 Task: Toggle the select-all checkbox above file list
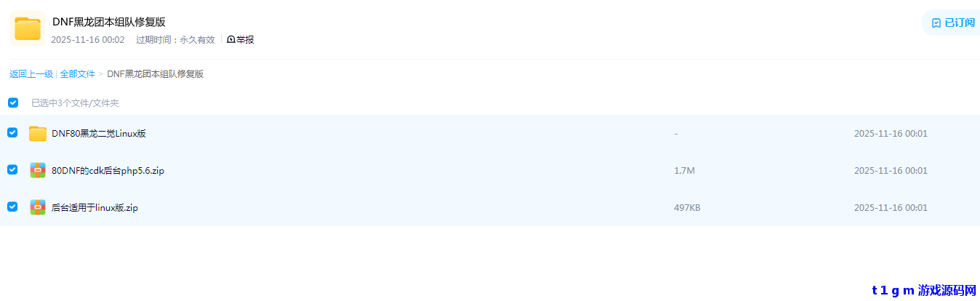[x=13, y=103]
